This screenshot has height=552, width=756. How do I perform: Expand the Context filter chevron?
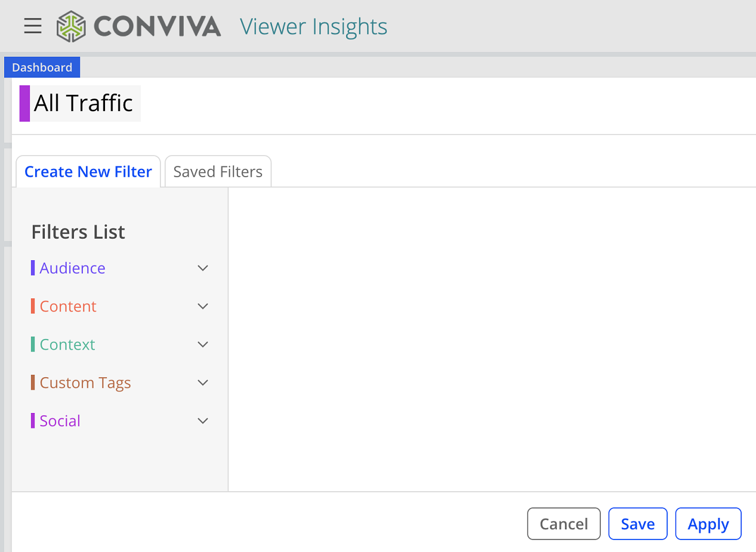[203, 344]
